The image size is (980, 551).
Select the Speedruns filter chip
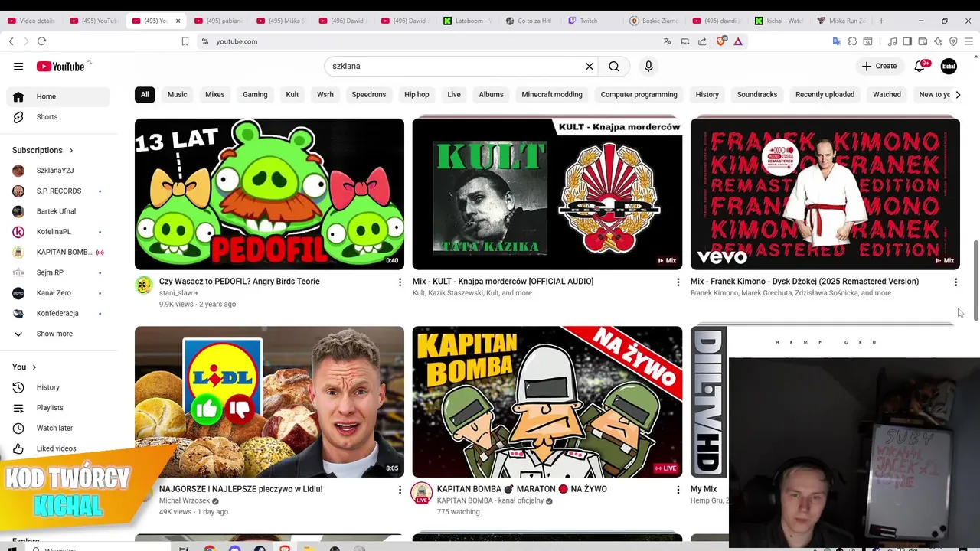click(369, 94)
